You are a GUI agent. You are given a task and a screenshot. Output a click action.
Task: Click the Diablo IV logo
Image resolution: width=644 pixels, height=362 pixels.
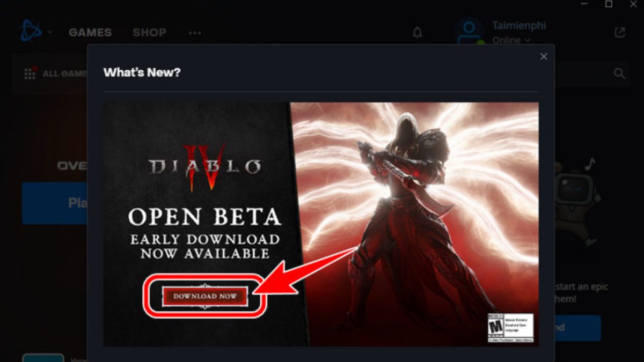tap(205, 167)
